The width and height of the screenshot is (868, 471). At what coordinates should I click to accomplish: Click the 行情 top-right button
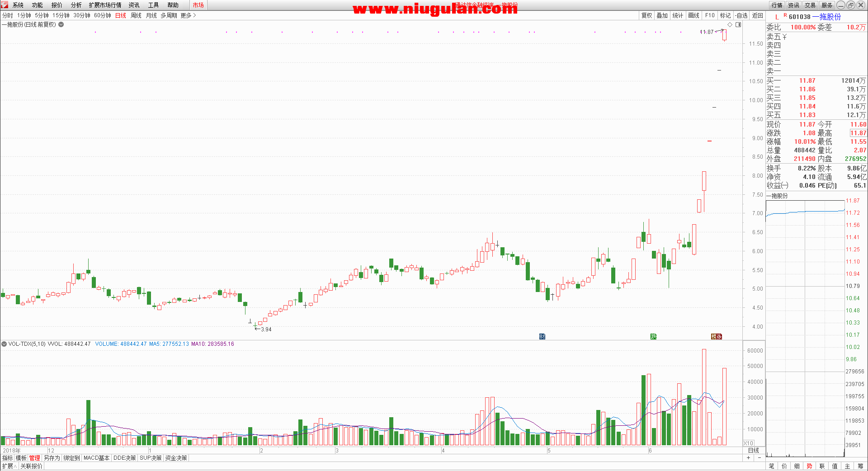[x=777, y=5]
